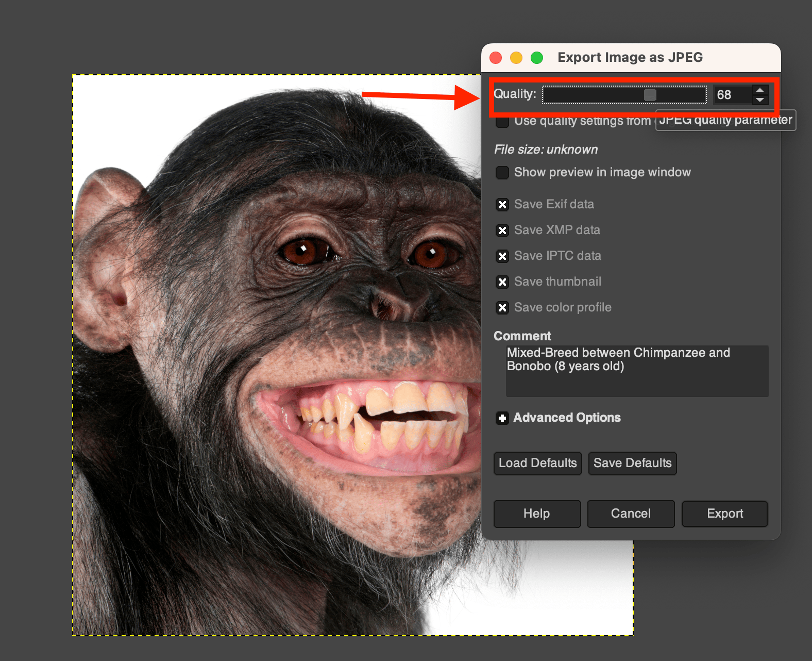Image resolution: width=812 pixels, height=661 pixels.
Task: Click the Save Defaults button
Action: (633, 463)
